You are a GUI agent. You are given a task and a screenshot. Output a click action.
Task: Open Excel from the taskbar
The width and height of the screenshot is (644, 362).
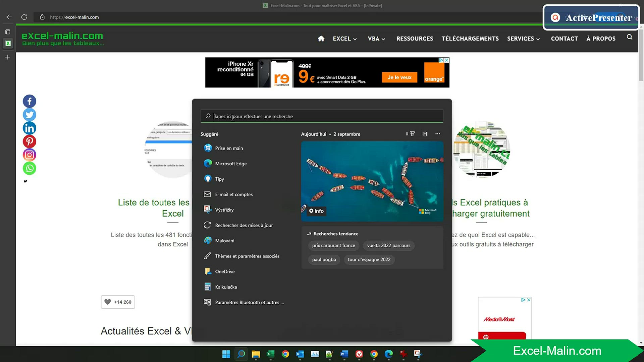[271, 354]
